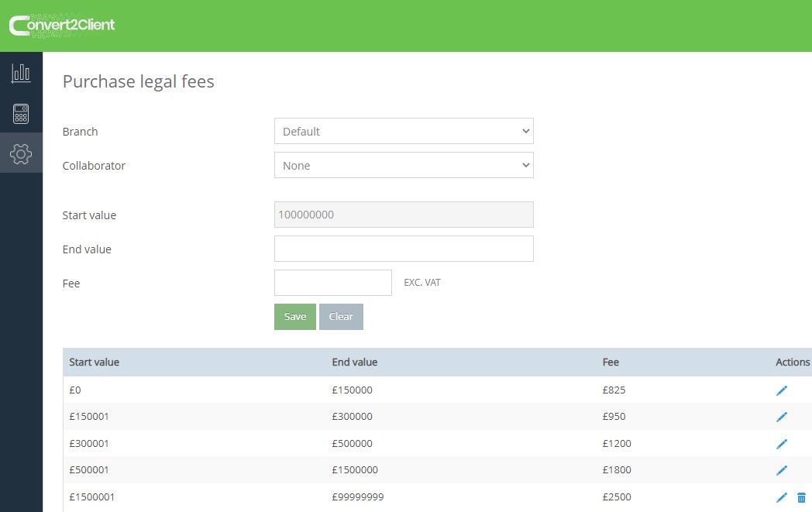Select the calculator icon in the sidebar

point(21,112)
